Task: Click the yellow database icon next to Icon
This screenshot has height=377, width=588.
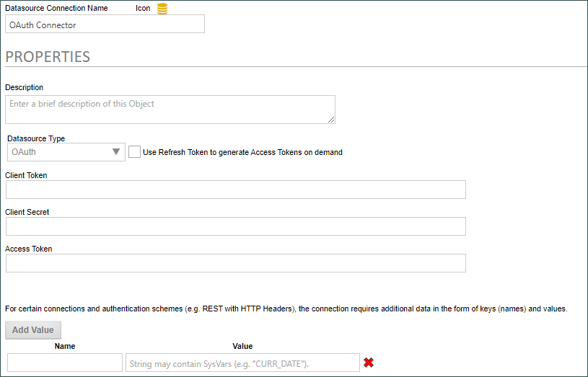Action: (x=162, y=9)
